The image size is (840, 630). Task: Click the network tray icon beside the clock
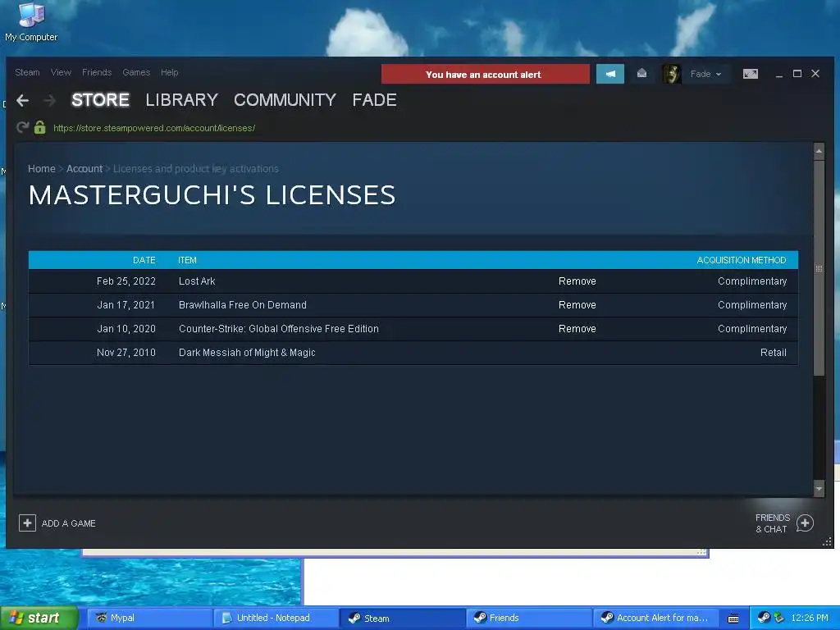[779, 618]
